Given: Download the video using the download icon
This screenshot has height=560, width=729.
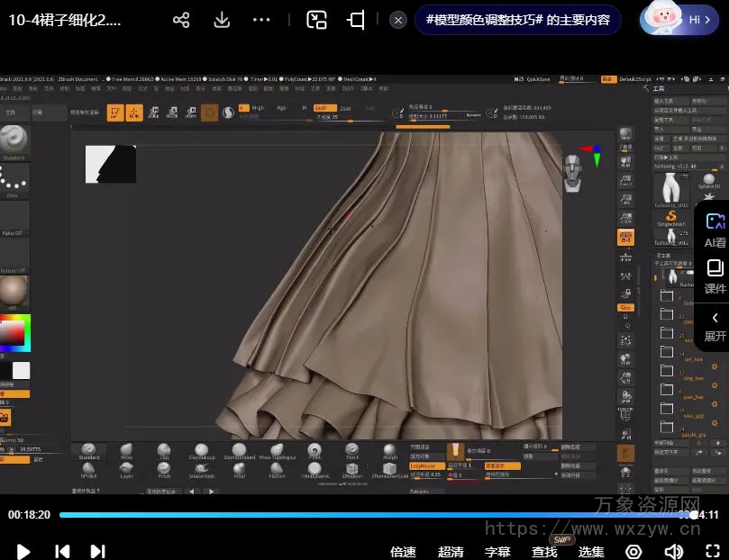Looking at the screenshot, I should [x=221, y=20].
